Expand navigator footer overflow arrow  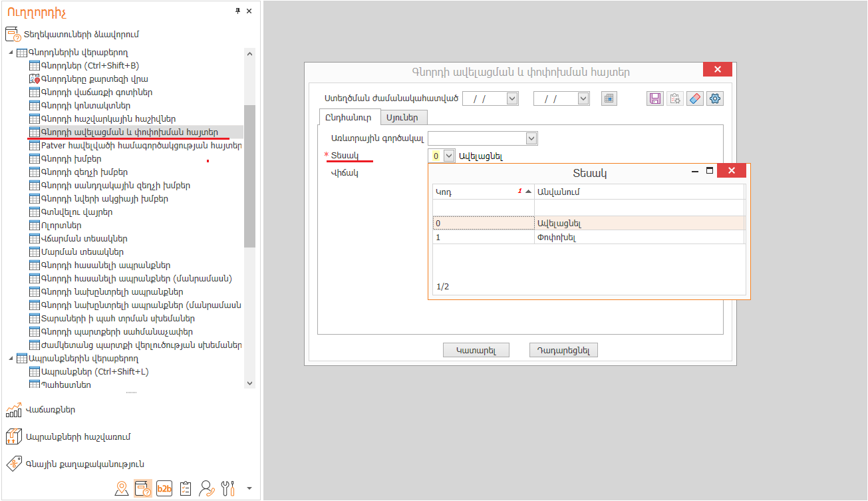249,488
